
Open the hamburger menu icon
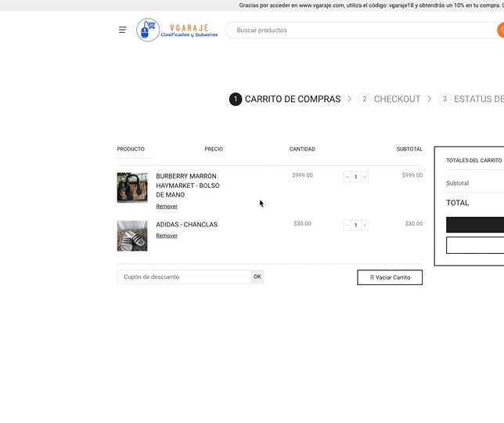[122, 30]
